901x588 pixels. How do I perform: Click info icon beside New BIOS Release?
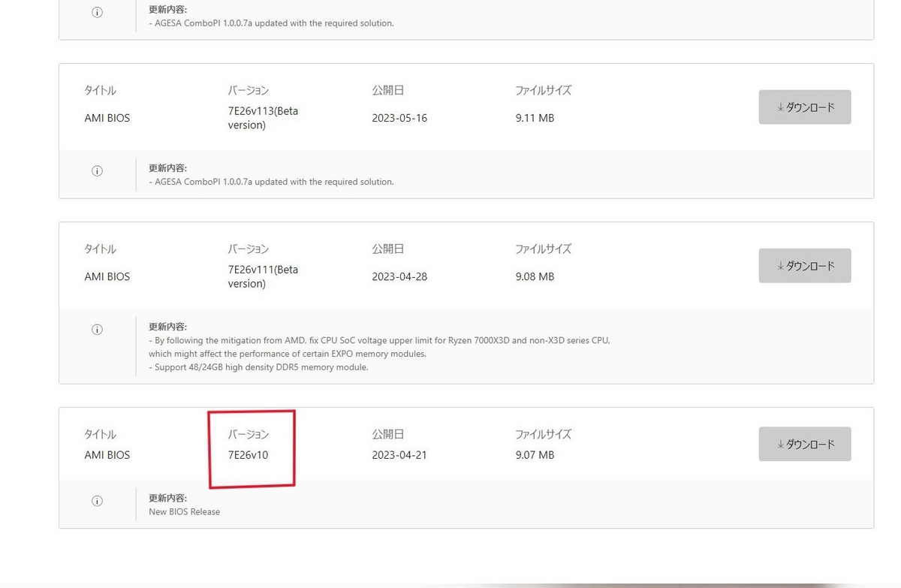[x=97, y=500]
